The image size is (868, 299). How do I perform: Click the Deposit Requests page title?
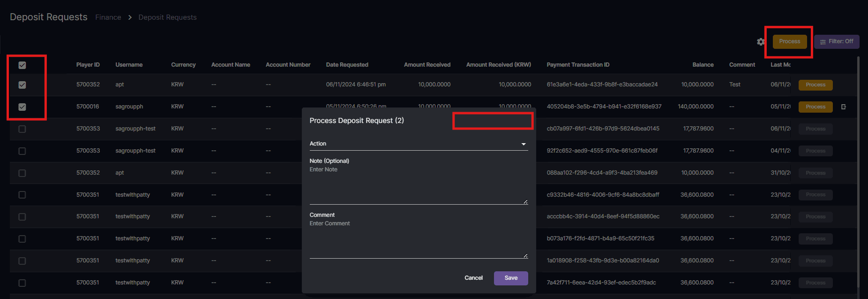[x=49, y=17]
